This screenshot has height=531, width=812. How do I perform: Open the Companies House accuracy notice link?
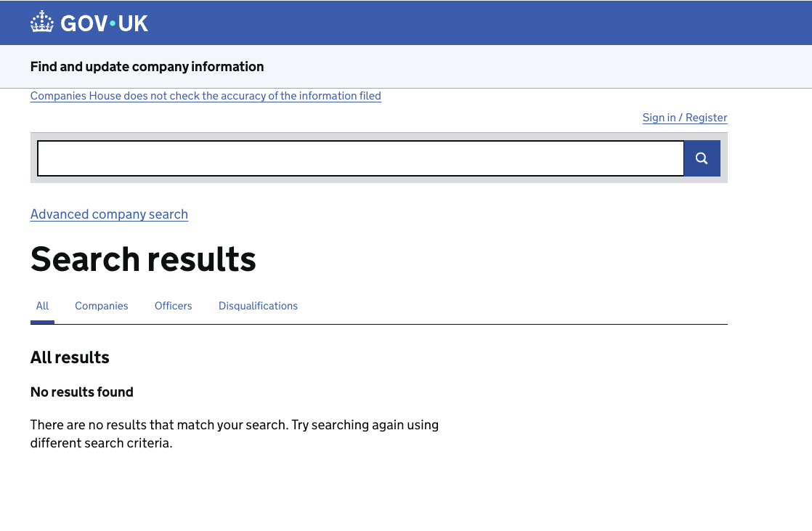click(206, 96)
